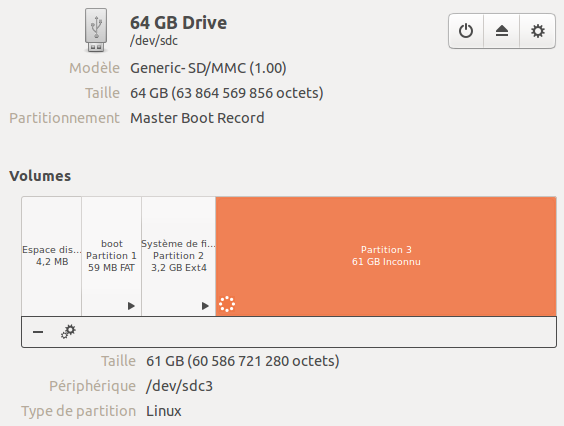Image resolution: width=564 pixels, height=426 pixels.
Task: Mount Partition 2 with play arrow
Action: point(205,306)
